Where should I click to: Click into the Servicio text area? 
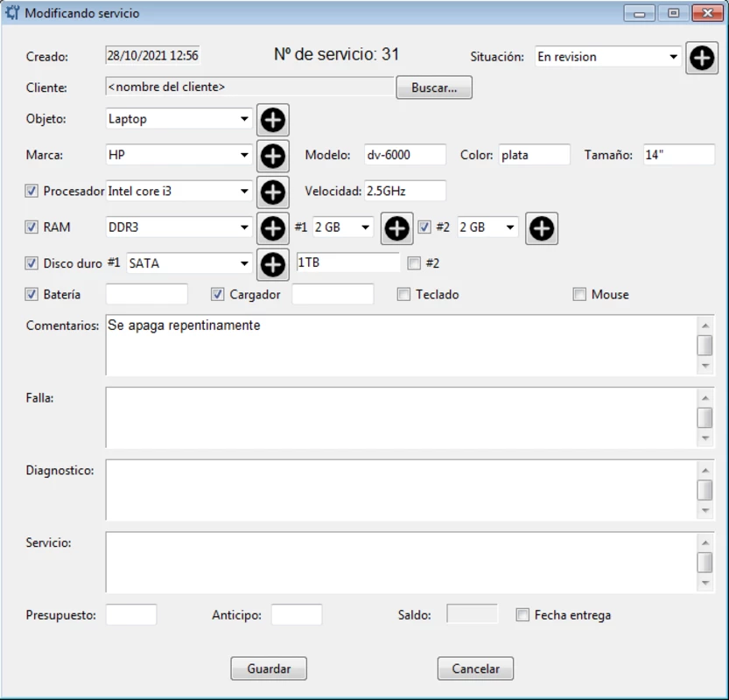tap(401, 563)
